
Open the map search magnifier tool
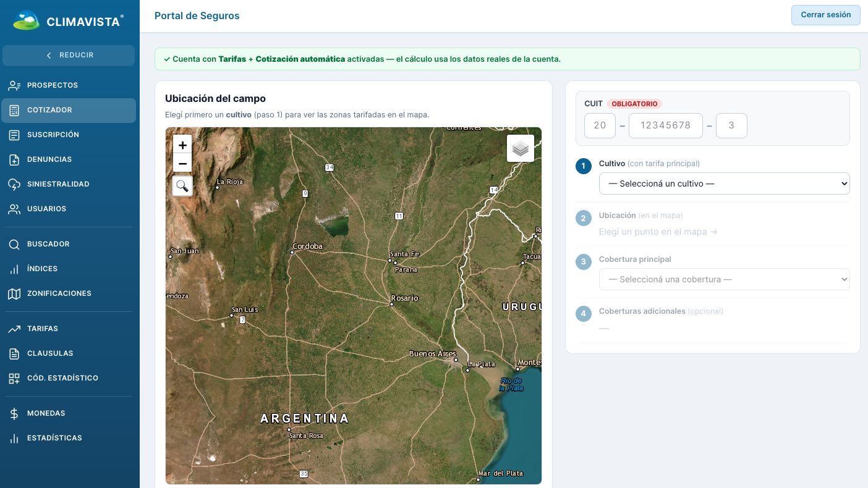(x=182, y=185)
